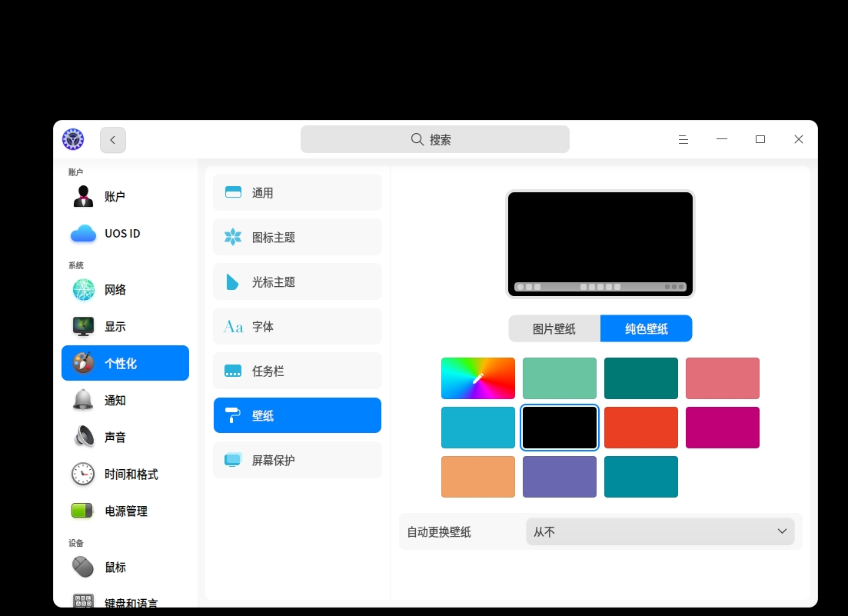The height and width of the screenshot is (616, 848).
Task: Open the 任务栏 section
Action: click(298, 371)
